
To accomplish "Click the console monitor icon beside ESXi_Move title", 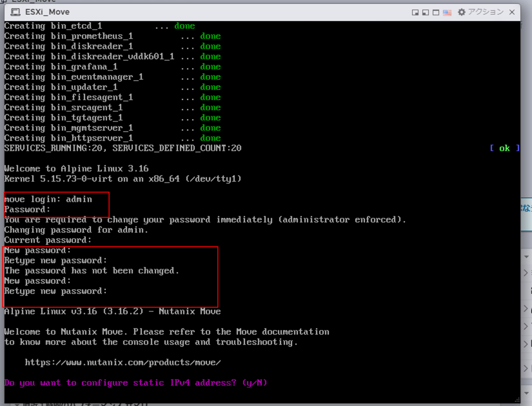I will pyautogui.click(x=15, y=12).
